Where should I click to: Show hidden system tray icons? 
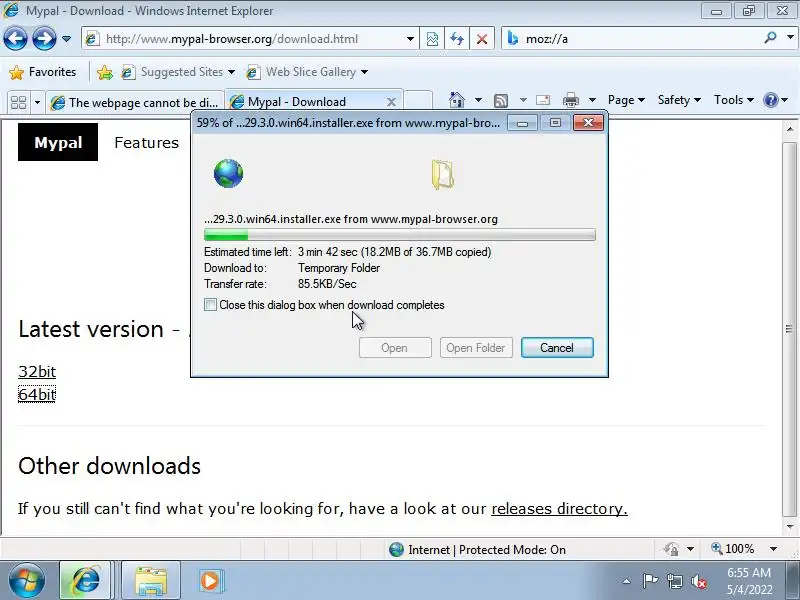pyautogui.click(x=626, y=581)
